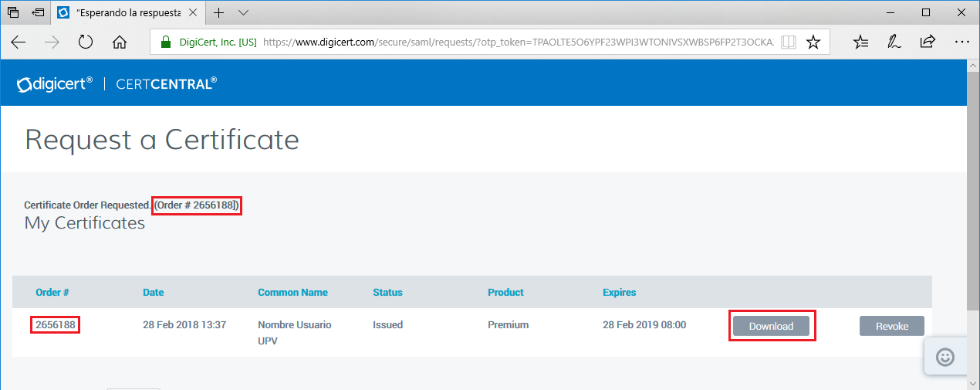
Task: Open Reading view book icon
Action: [788, 42]
